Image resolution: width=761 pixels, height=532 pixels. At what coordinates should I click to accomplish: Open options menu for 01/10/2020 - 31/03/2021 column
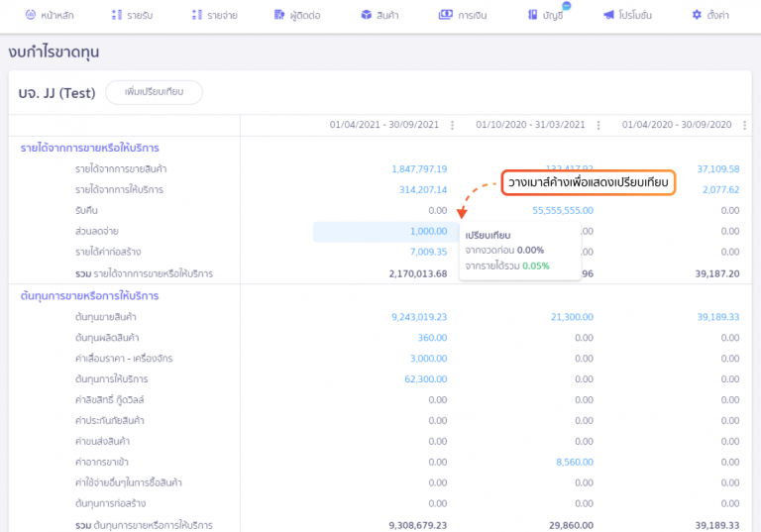click(x=598, y=125)
